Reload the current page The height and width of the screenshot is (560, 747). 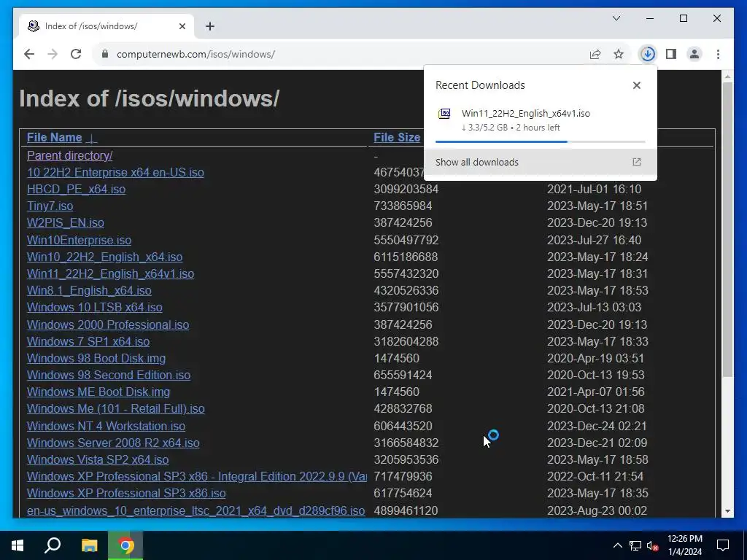[x=76, y=54]
